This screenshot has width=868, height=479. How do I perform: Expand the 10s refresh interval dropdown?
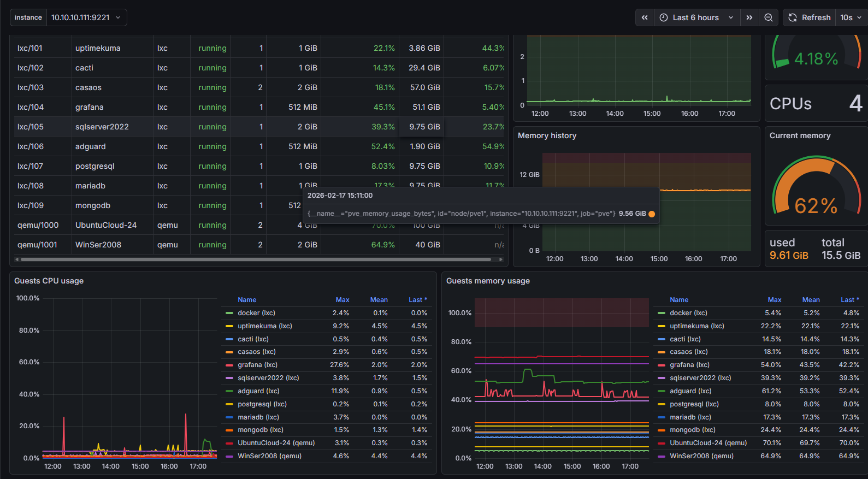851,17
